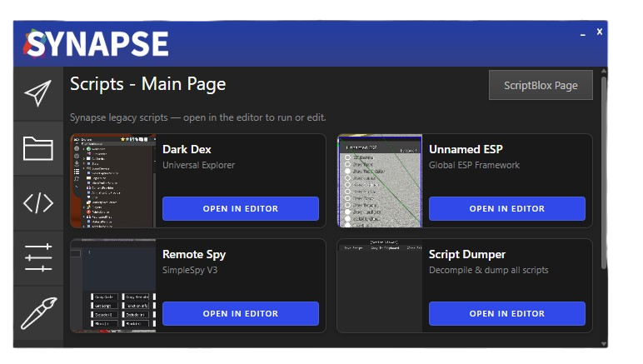This screenshot has height=364, width=643.
Task: Click the scrollbar up arrow
Action: 604,72
